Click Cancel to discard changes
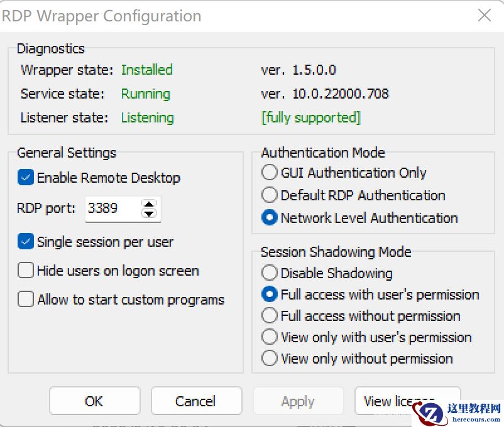This screenshot has height=427, width=504. coord(196,401)
